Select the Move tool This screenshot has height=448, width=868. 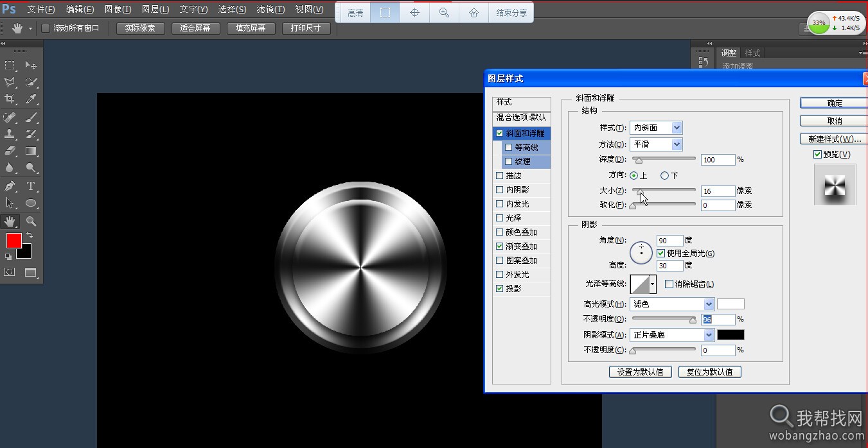[x=31, y=65]
